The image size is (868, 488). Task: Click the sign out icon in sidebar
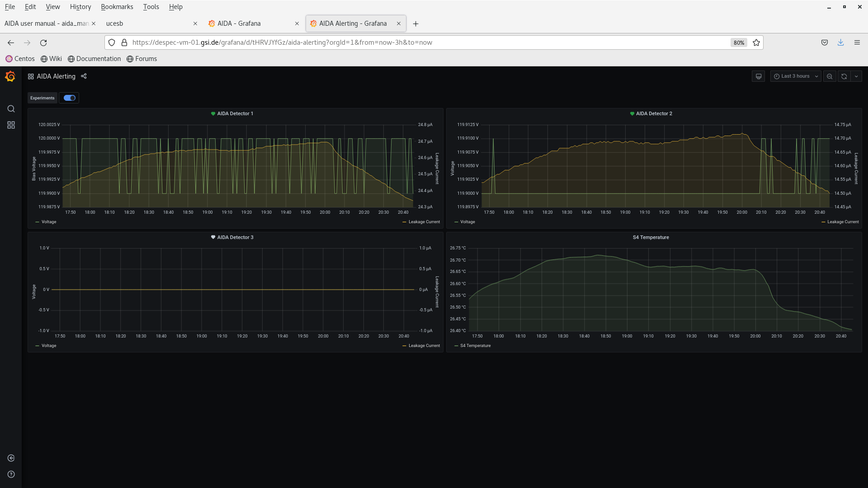tap(11, 458)
